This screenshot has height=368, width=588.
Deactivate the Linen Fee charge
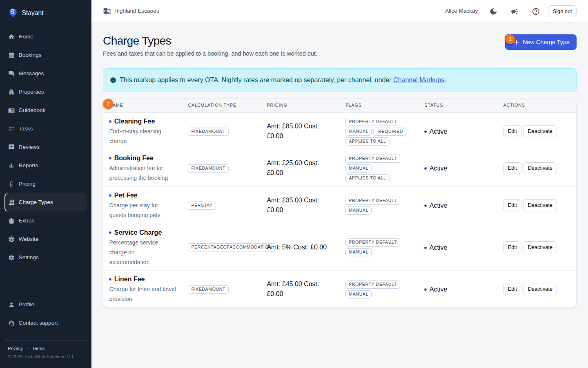[540, 289]
